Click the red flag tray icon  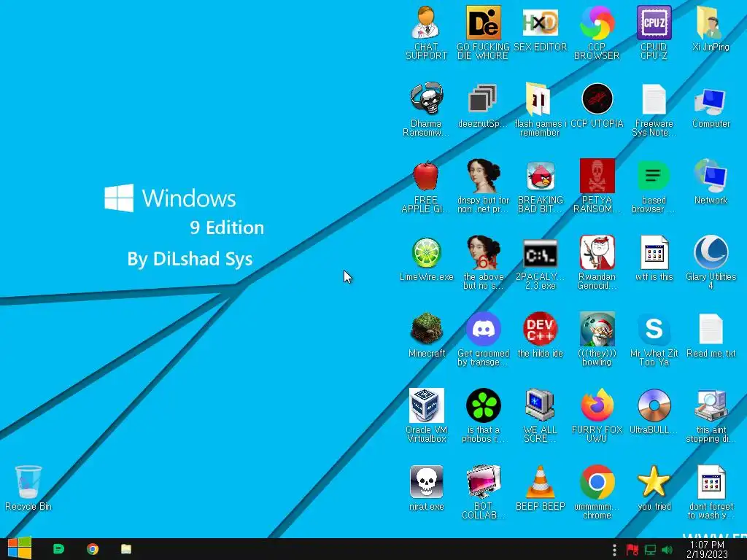[x=632, y=550]
